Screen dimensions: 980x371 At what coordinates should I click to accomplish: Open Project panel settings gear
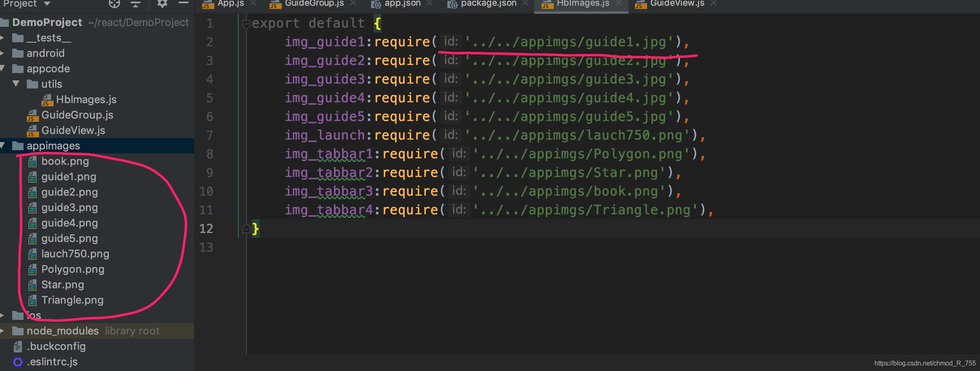pos(162,4)
